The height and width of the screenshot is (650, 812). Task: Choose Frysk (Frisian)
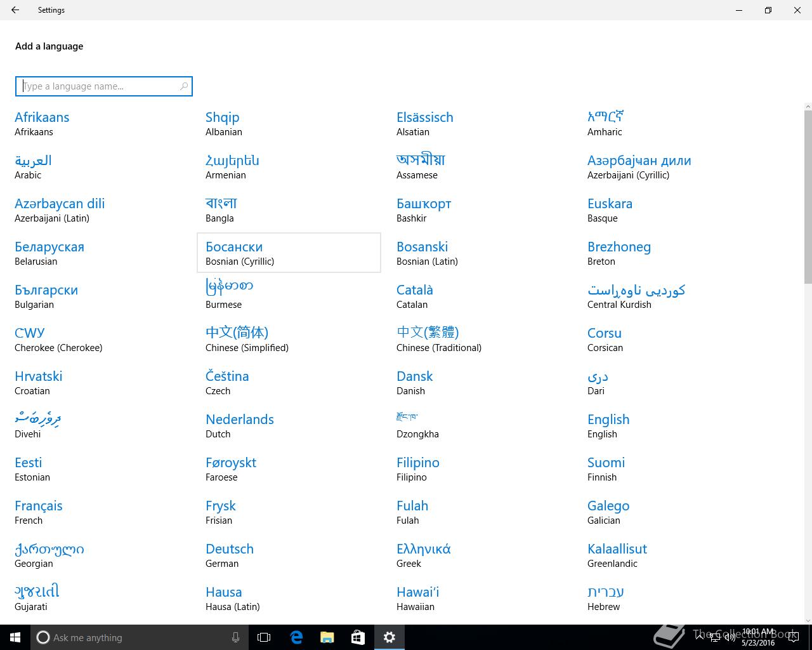click(x=289, y=512)
